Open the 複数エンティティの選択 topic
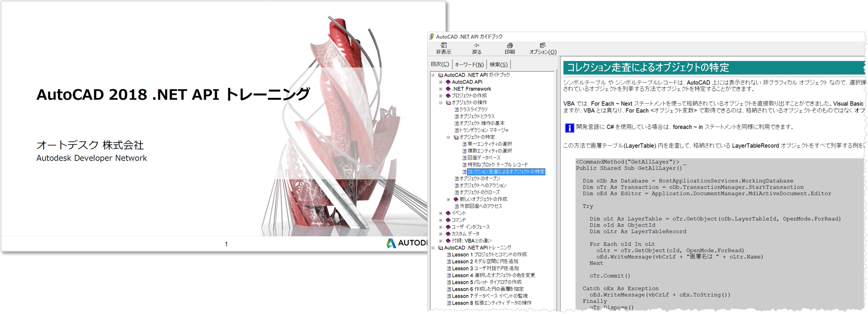The width and height of the screenshot is (868, 314). (490, 151)
